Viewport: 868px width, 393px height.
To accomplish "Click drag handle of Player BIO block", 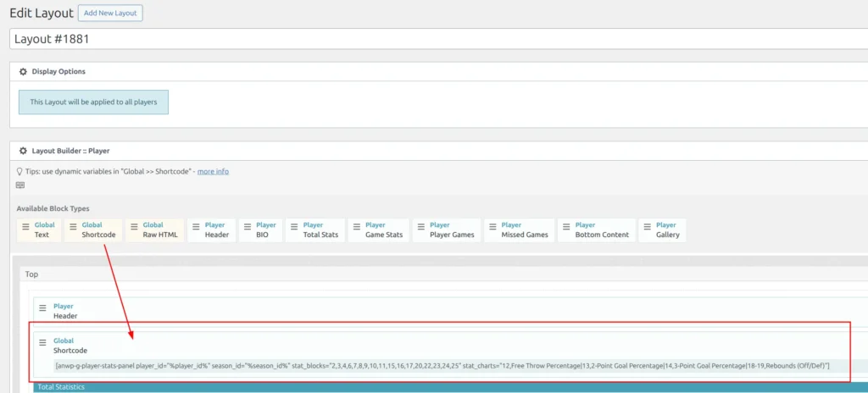I will [x=247, y=227].
